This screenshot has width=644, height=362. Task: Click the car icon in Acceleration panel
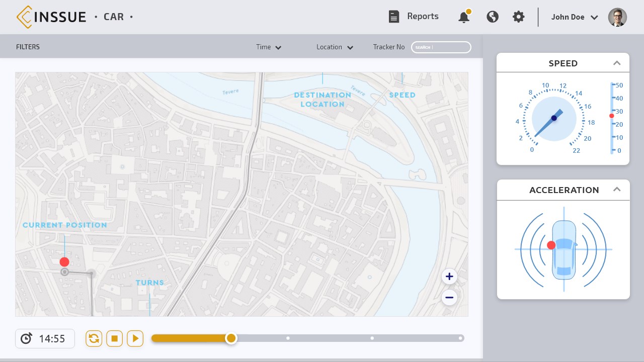click(564, 250)
